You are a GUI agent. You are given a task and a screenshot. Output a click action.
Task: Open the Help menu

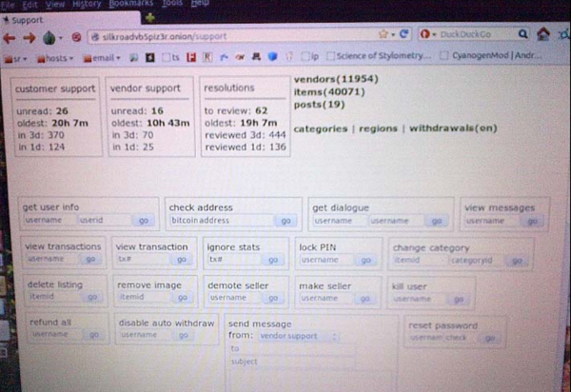tap(200, 3)
